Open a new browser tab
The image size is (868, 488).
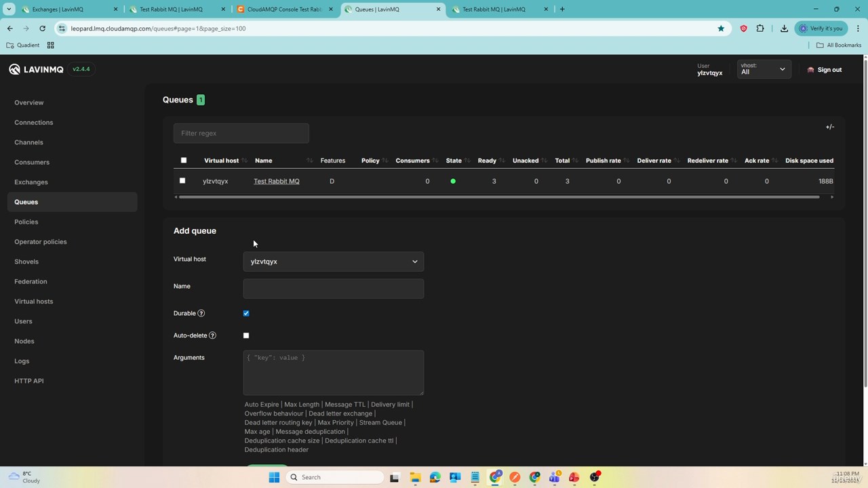tap(562, 9)
